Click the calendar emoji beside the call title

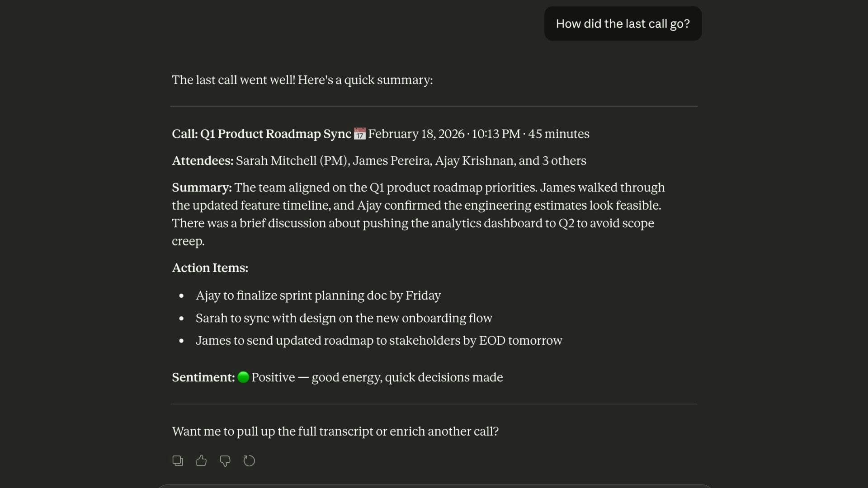pyautogui.click(x=359, y=134)
